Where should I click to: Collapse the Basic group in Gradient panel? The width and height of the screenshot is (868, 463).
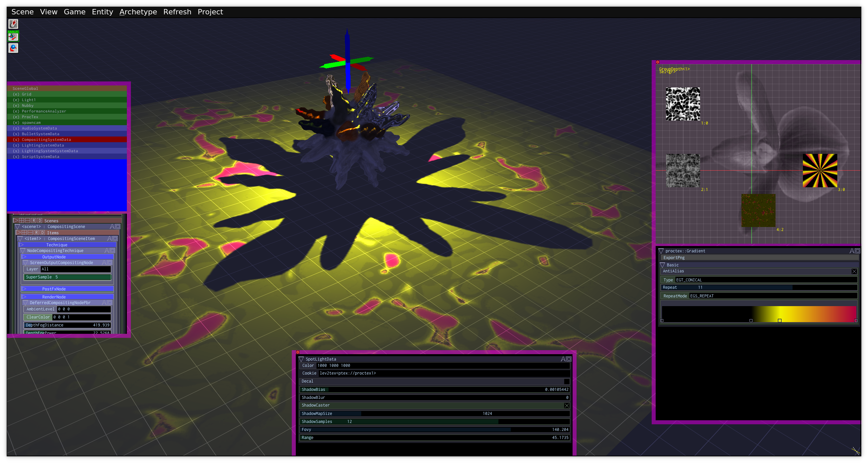pyautogui.click(x=662, y=265)
